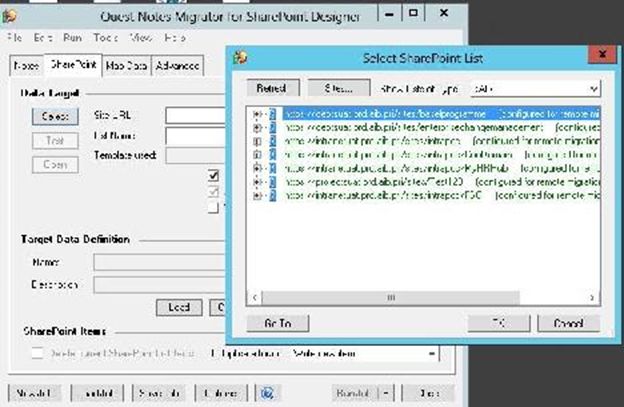624x407 pixels.
Task: Click into the Name field under Target Data Definition
Action: pos(160,262)
